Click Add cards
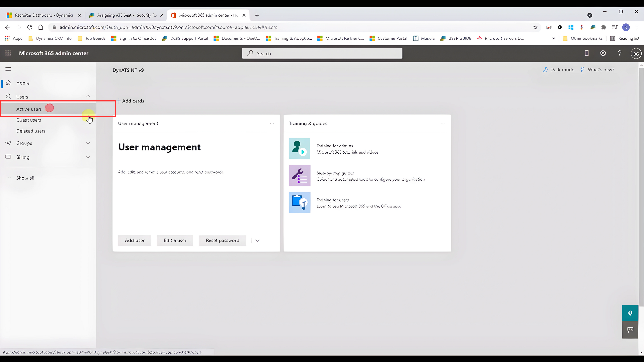Image resolution: width=644 pixels, height=362 pixels. click(x=130, y=101)
